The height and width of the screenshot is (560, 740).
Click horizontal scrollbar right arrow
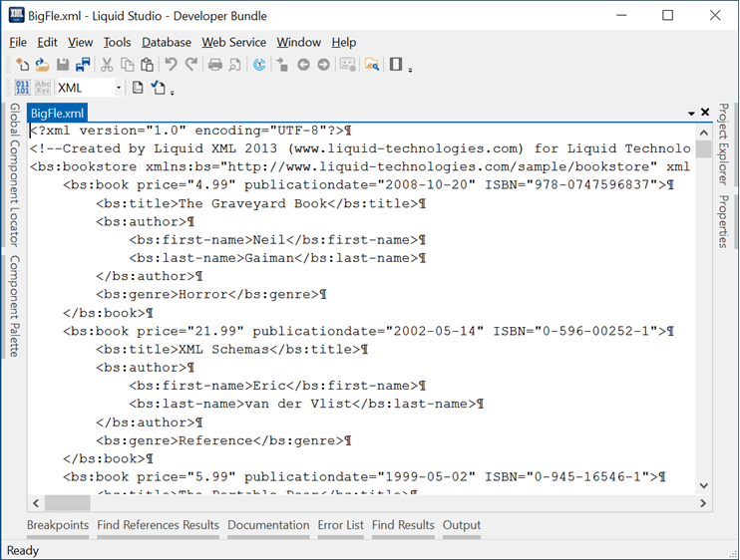pos(703,503)
